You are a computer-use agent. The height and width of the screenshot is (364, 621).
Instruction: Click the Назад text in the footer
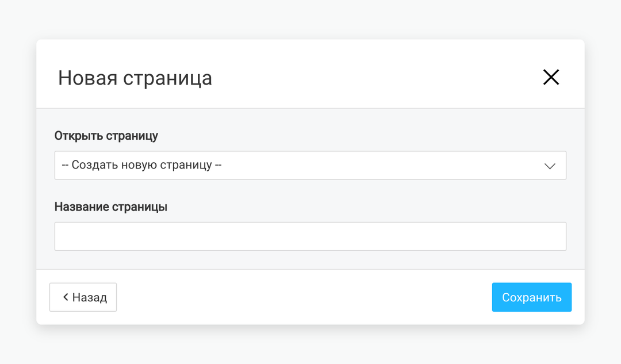[x=90, y=297]
